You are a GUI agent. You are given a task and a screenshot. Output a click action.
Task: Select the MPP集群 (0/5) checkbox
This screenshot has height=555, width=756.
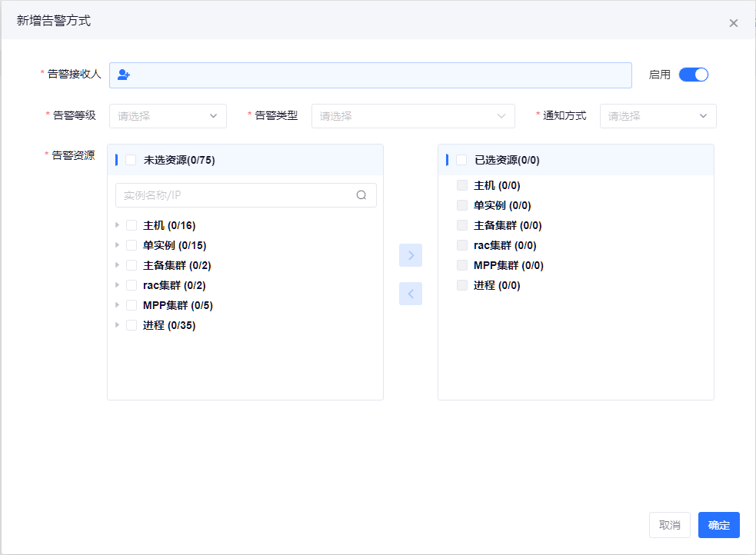coord(131,305)
